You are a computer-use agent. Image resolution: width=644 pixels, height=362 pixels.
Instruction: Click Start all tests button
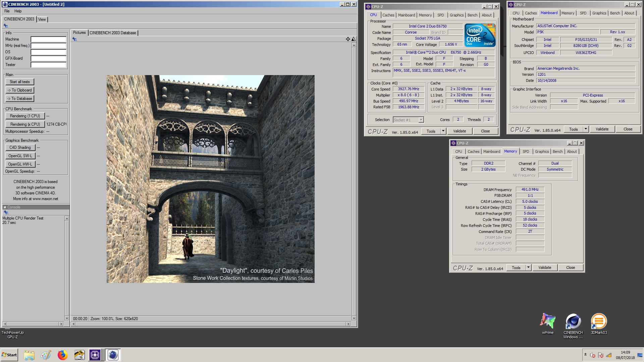[x=20, y=82]
